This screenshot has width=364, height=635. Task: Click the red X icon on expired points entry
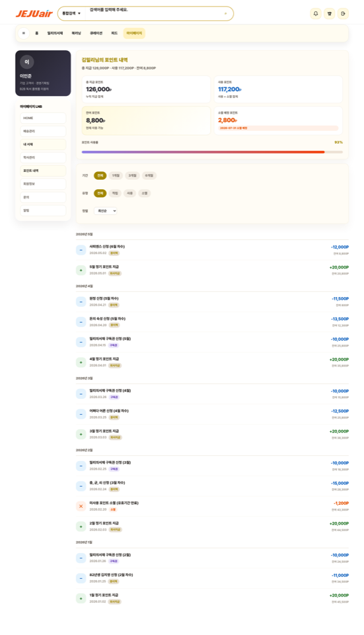click(81, 506)
